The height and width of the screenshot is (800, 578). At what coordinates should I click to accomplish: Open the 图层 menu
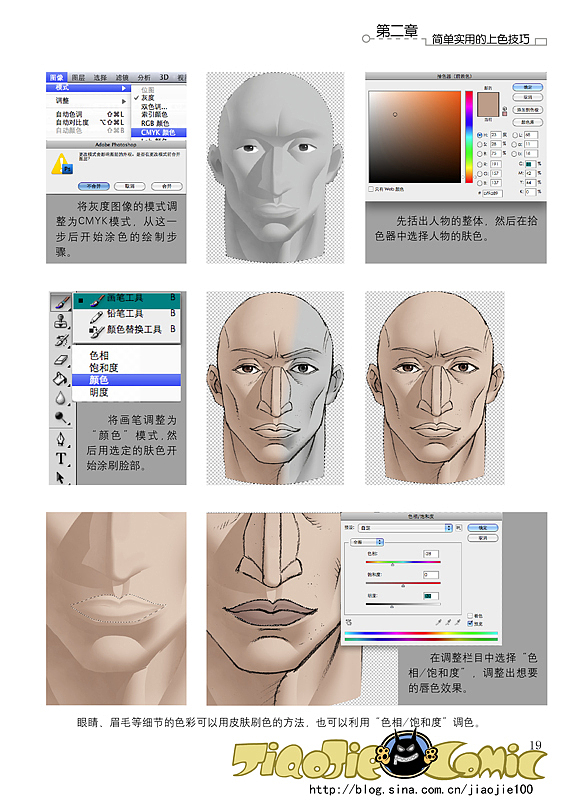[x=78, y=78]
